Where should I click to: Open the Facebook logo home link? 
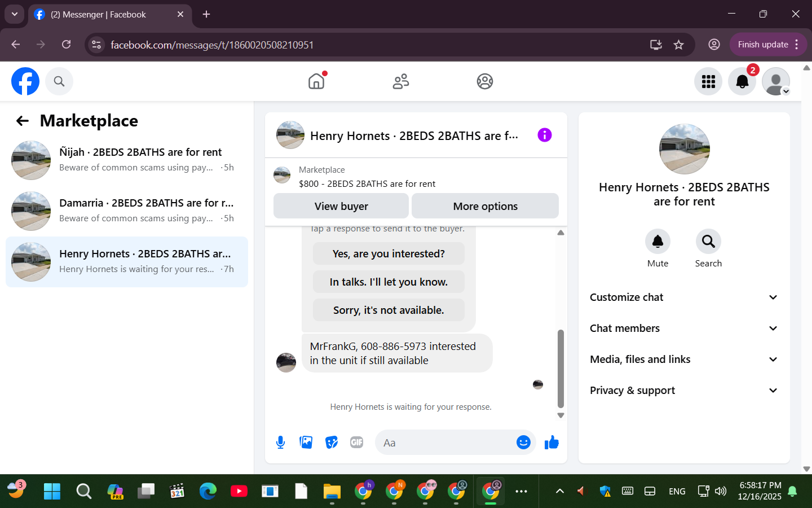tap(25, 81)
